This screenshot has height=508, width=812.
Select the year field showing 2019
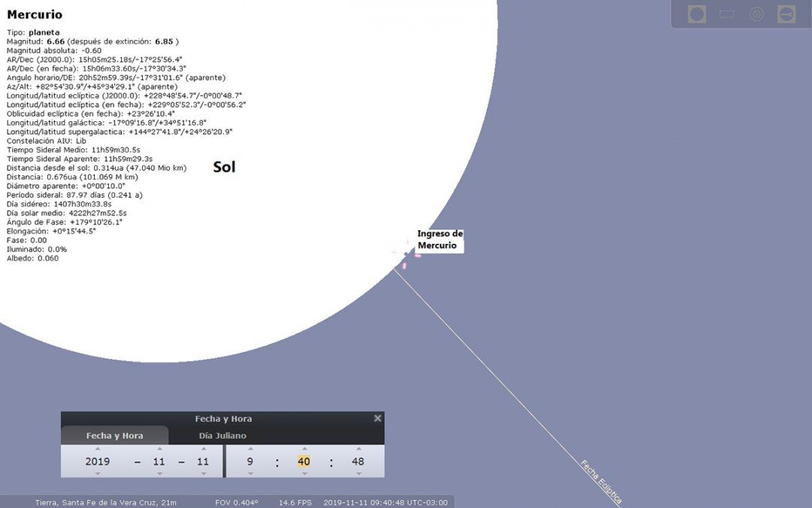(98, 461)
